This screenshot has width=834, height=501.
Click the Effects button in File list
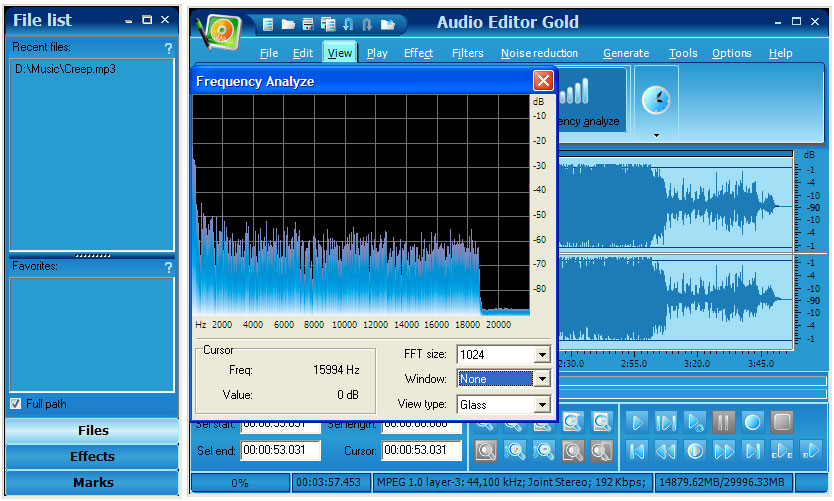pyautogui.click(x=93, y=457)
